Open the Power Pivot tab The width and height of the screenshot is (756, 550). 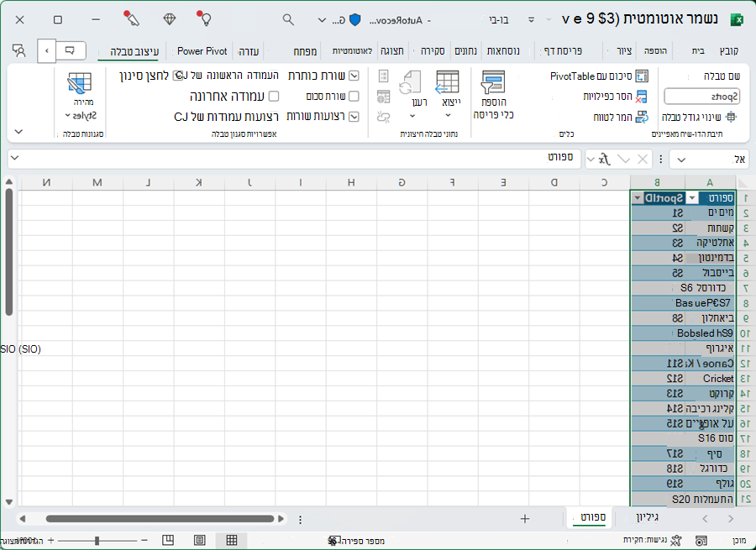pyautogui.click(x=202, y=51)
